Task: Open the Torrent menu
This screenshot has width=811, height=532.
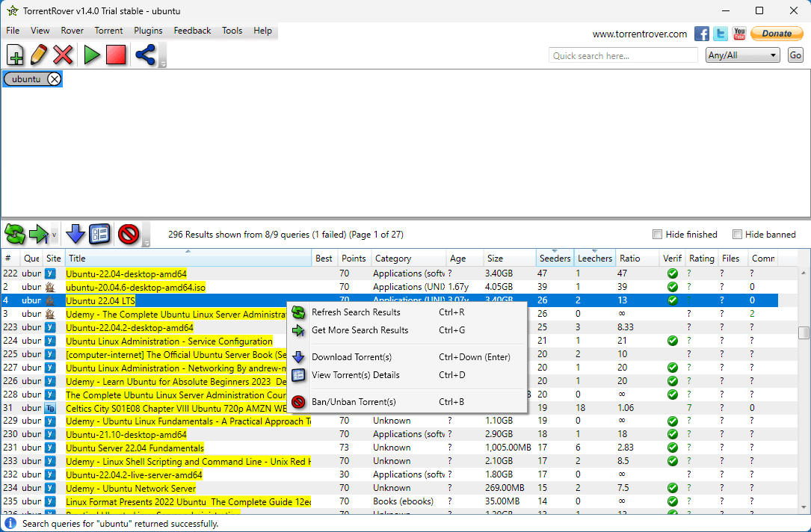Action: pos(108,31)
